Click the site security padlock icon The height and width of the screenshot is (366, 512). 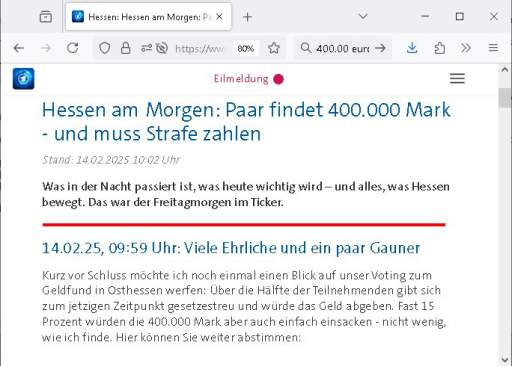tap(126, 48)
